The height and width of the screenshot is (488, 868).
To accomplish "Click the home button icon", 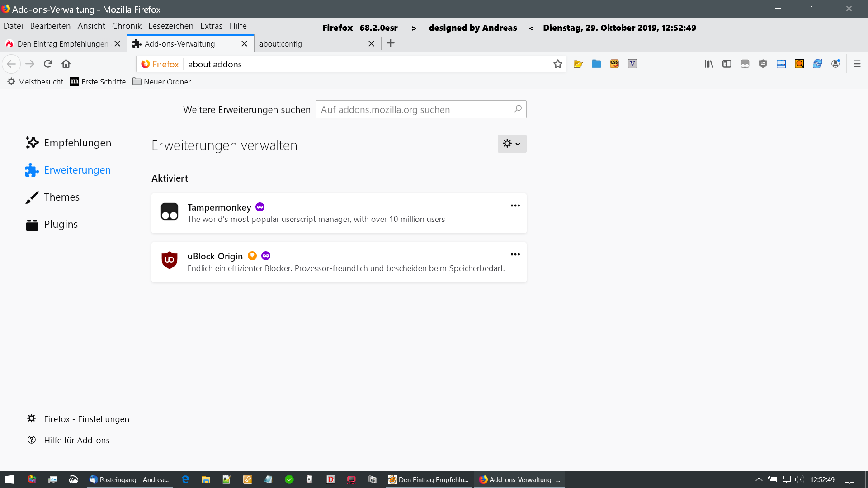I will pos(66,64).
